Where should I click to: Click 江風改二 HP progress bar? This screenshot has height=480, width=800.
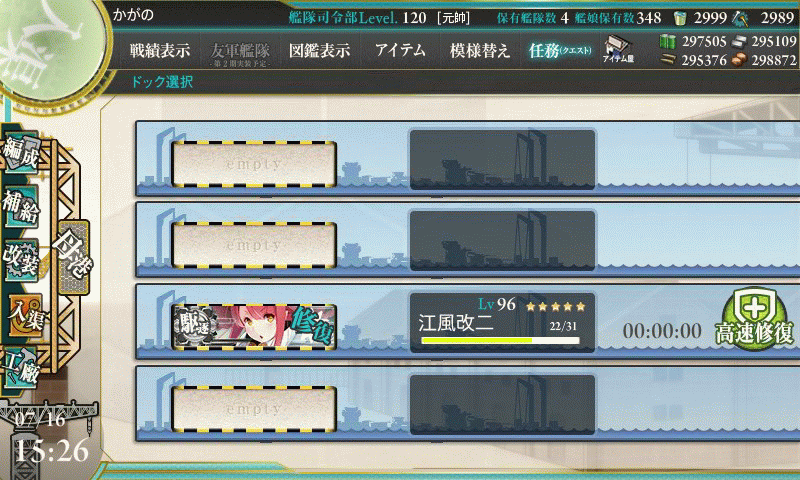(501, 340)
